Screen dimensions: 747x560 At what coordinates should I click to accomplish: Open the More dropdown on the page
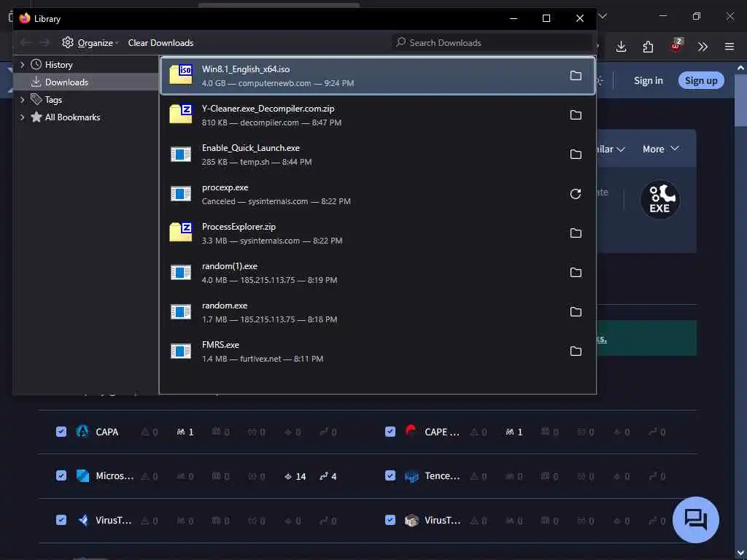661,149
